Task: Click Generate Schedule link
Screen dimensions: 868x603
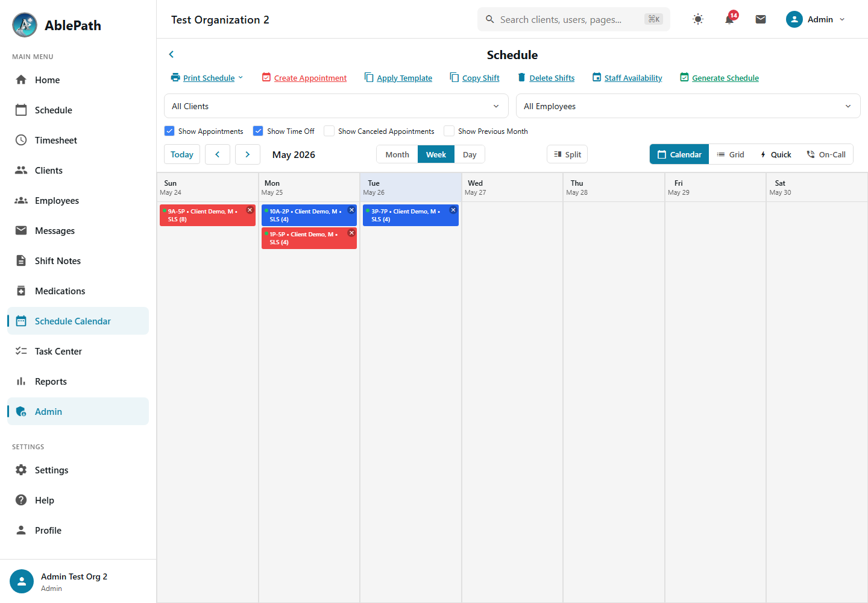Action: click(719, 78)
